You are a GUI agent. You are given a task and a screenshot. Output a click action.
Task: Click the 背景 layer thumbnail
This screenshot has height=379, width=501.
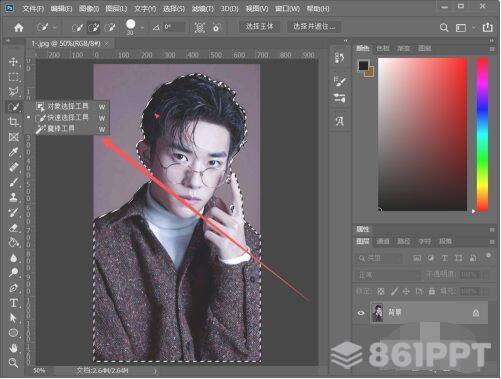(377, 313)
